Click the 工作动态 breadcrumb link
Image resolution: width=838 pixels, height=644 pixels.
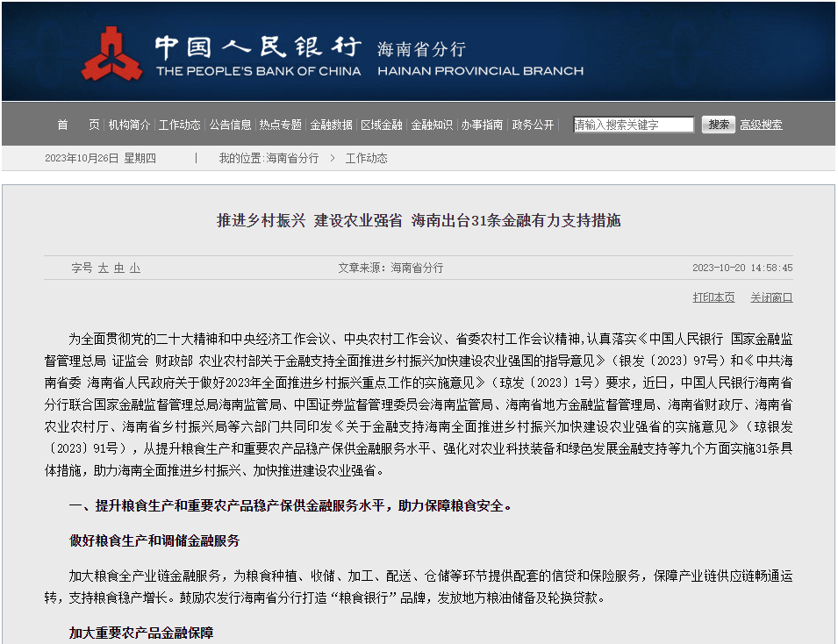coord(366,159)
